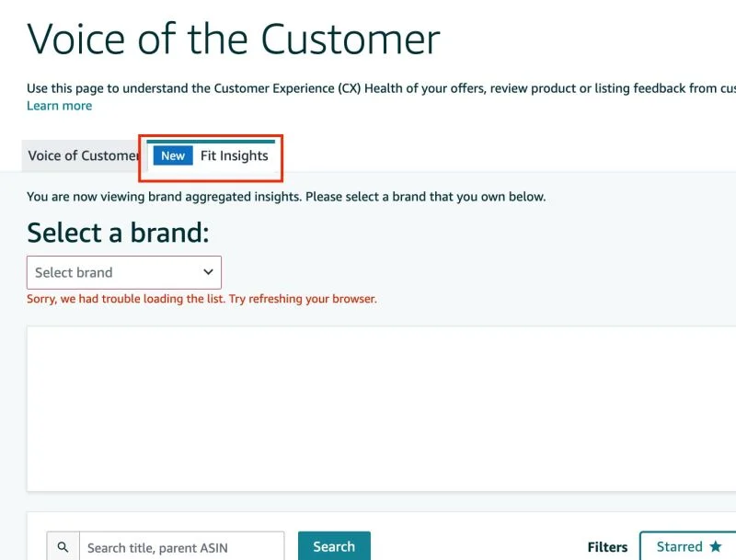The width and height of the screenshot is (736, 560).
Task: Click the Select brand chevron arrow
Action: pyautogui.click(x=208, y=272)
